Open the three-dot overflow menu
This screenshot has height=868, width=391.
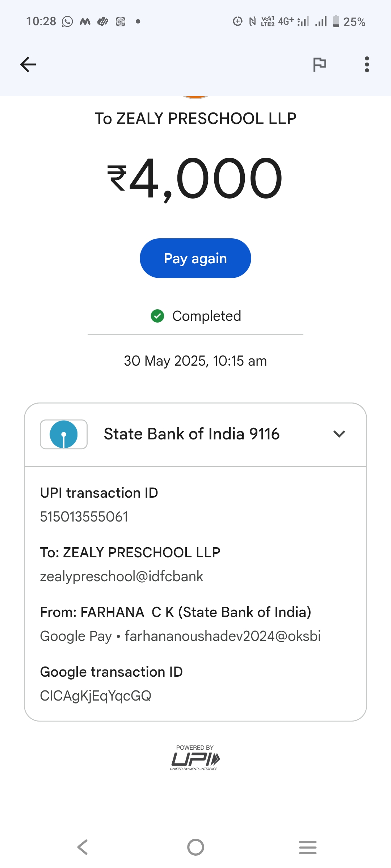367,65
